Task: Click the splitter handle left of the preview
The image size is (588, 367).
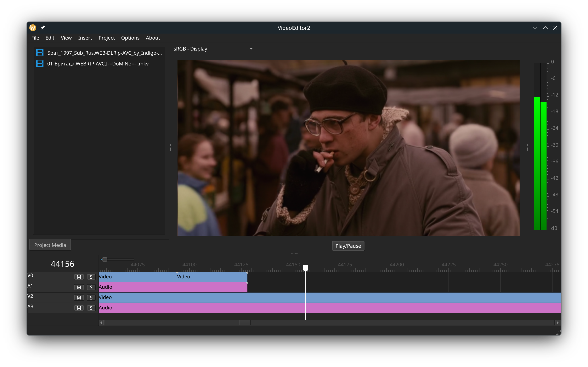Action: pos(170,148)
